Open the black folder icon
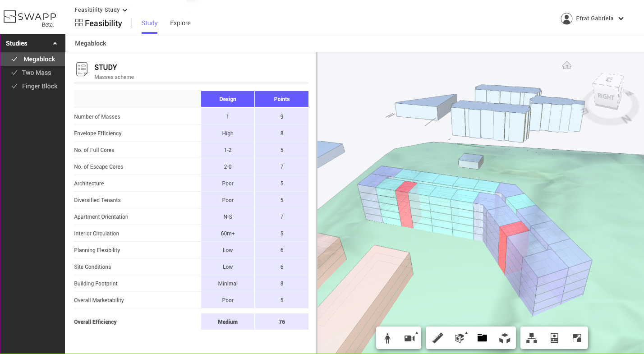Screen dimensions: 644x354 pos(482,338)
